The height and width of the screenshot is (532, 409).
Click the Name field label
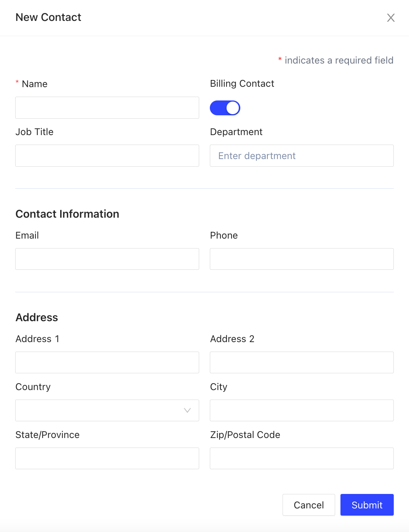[35, 84]
